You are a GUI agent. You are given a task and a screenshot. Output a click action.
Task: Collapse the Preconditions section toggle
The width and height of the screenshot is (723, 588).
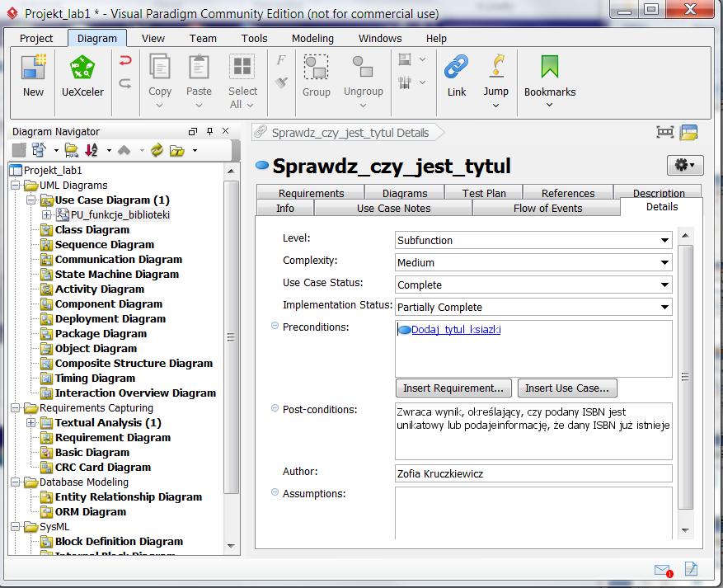point(275,326)
